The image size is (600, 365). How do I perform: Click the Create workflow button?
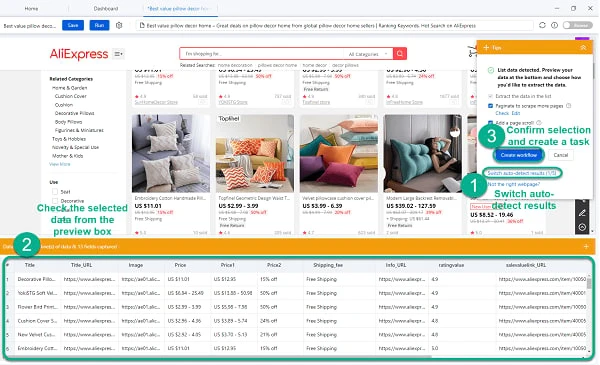tap(518, 155)
